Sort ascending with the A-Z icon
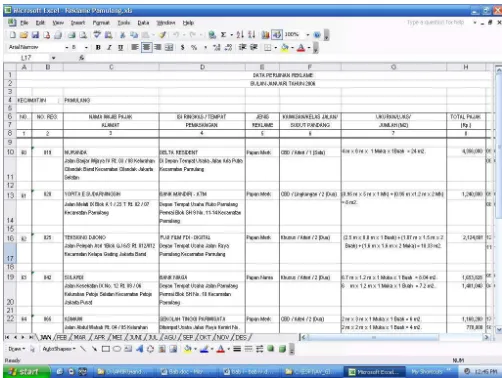Image resolution: width=502 pixels, height=378 pixels. [x=240, y=35]
